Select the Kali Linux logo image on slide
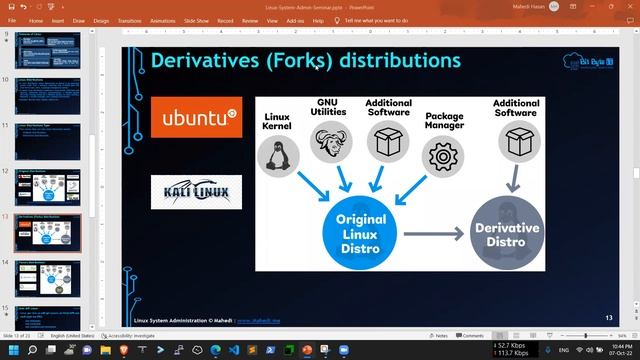Image resolution: width=640 pixels, height=360 pixels. pyautogui.click(x=196, y=192)
